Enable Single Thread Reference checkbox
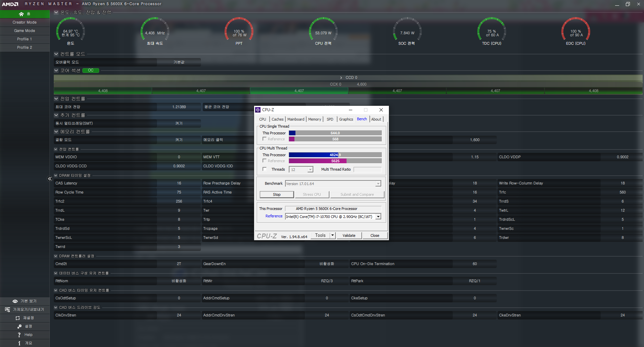This screenshot has width=644, height=347. [x=265, y=139]
